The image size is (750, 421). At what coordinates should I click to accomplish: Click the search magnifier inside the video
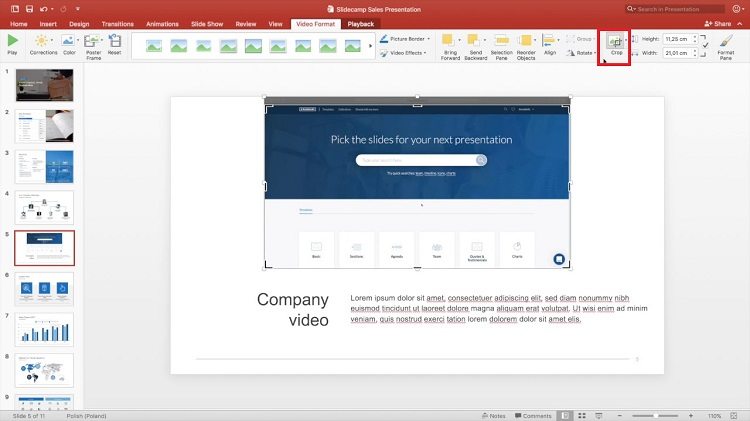481,160
